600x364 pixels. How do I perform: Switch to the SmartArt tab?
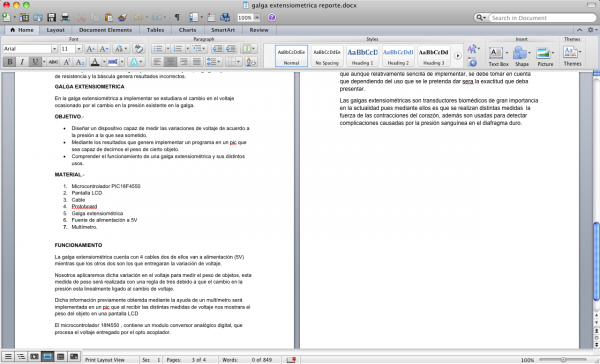(223, 30)
